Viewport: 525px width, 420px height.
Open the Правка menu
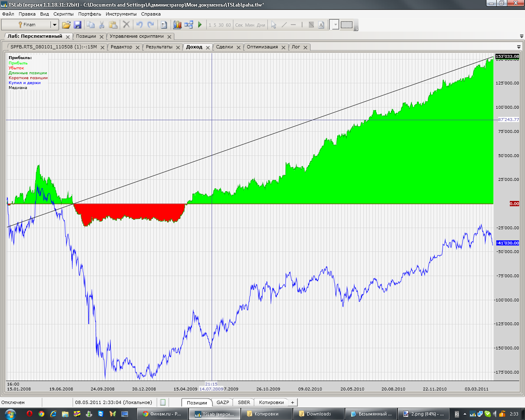(27, 14)
